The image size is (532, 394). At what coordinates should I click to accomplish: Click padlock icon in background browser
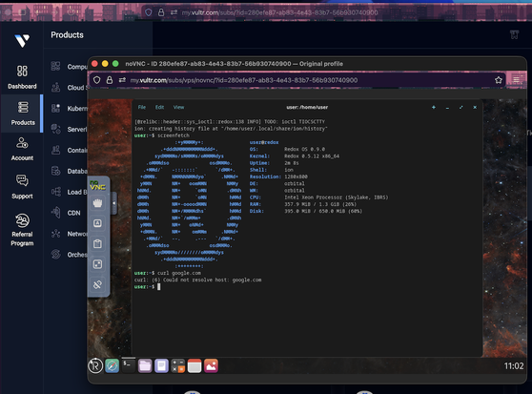[x=161, y=12]
